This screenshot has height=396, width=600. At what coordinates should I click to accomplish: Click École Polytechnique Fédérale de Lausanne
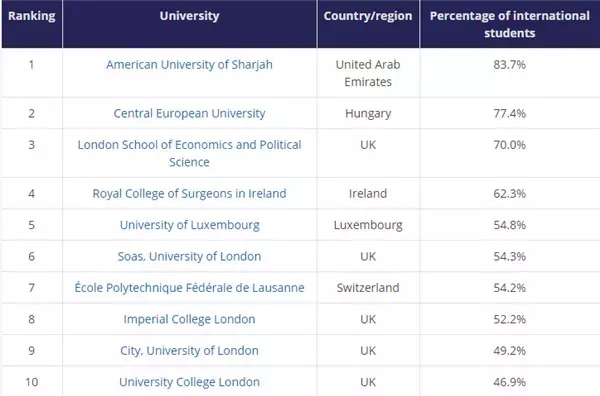click(189, 288)
